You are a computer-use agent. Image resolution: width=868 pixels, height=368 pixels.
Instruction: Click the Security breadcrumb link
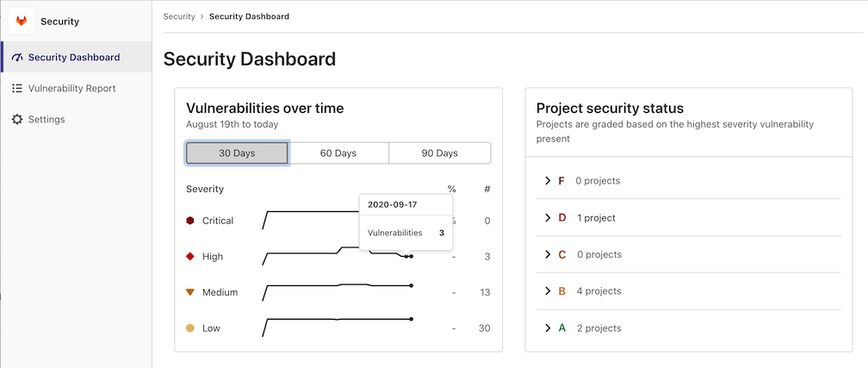coord(179,16)
